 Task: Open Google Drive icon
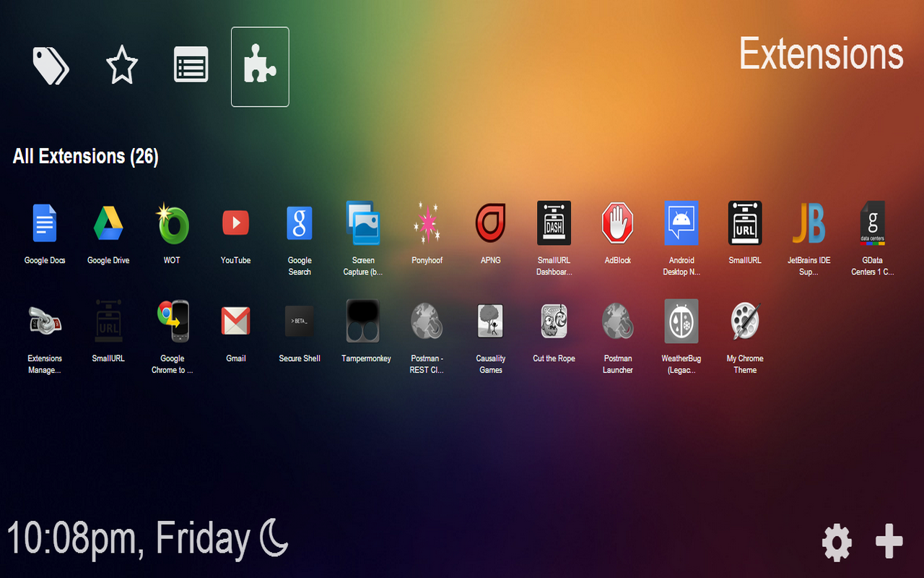coord(108,223)
